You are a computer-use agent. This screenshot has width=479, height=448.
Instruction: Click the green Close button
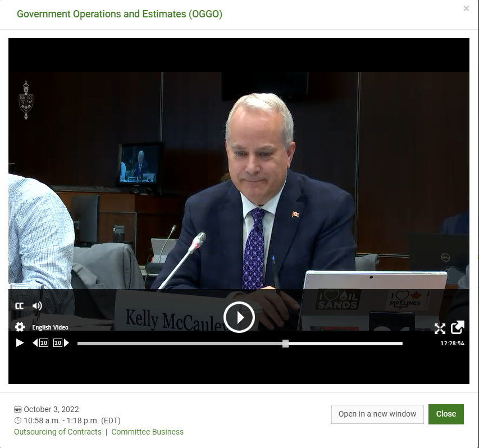pyautogui.click(x=446, y=414)
